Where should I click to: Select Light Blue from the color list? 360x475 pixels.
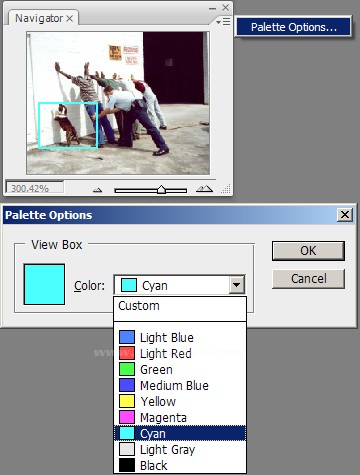point(180,337)
